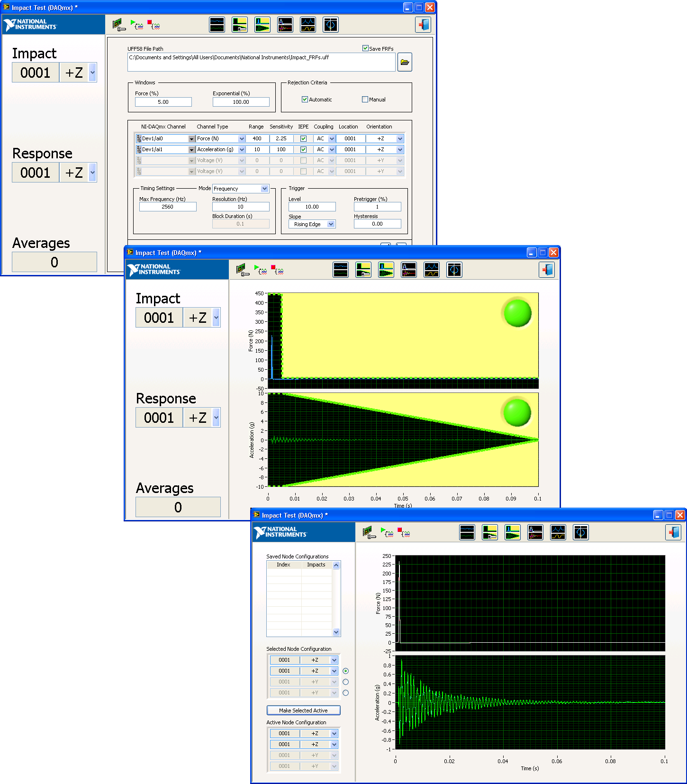This screenshot has height=784, width=687.
Task: Stop acquisition icon in node configuration window
Action: 404,533
